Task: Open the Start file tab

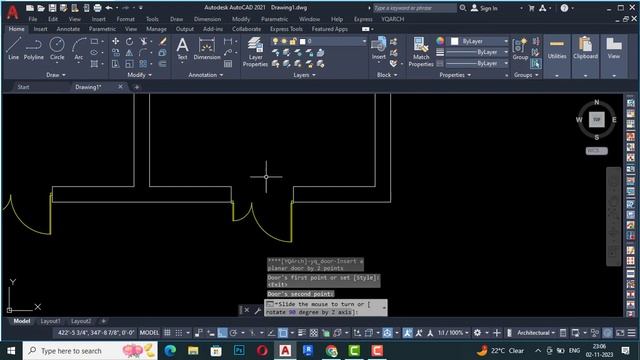Action: (x=23, y=87)
